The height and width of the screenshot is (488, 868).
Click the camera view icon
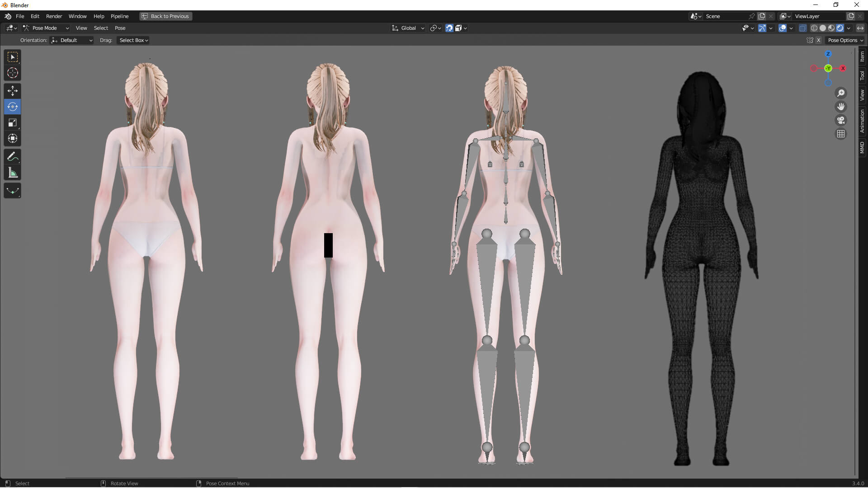(x=841, y=120)
